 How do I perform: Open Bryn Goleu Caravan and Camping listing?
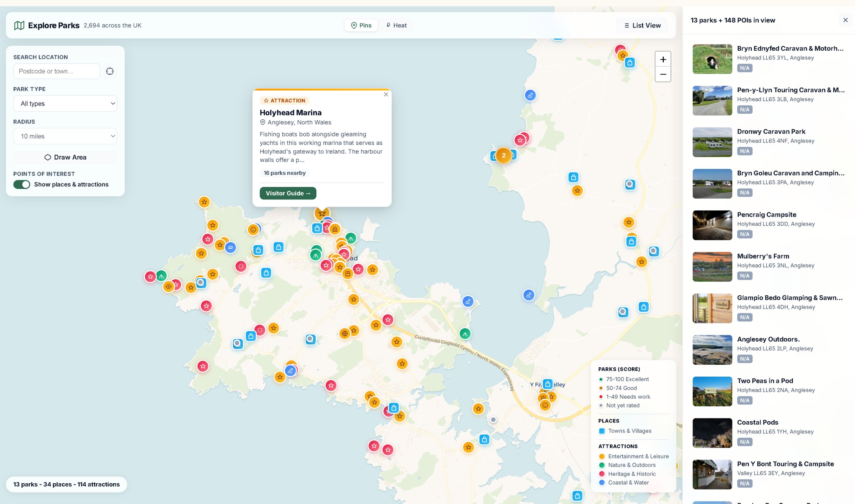[x=768, y=184]
